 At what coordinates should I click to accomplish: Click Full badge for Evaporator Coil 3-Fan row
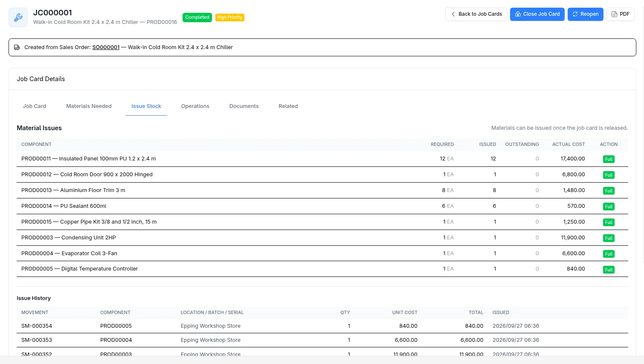pos(609,254)
